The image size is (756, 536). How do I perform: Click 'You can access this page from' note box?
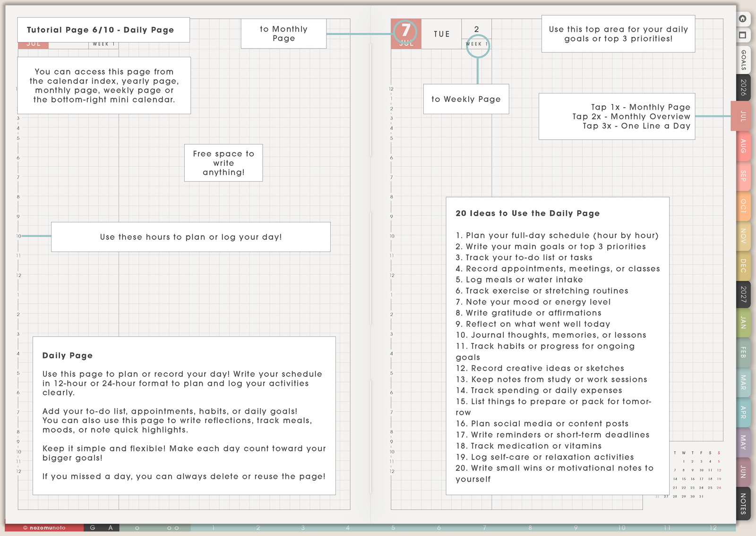(x=104, y=85)
